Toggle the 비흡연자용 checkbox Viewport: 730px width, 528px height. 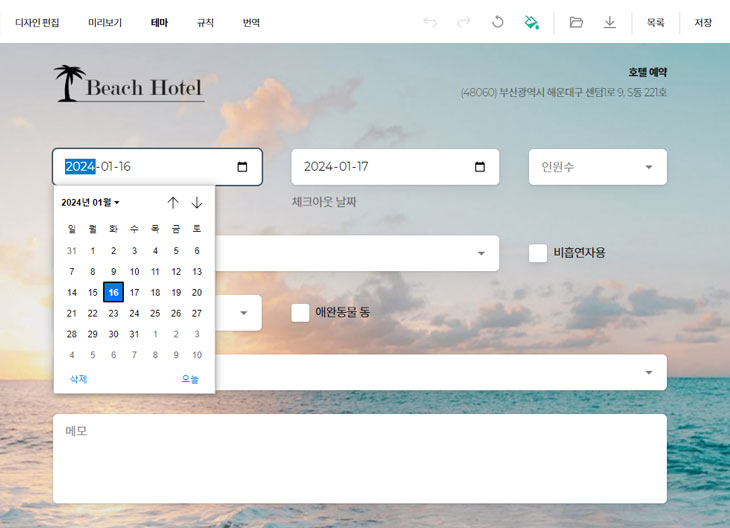pos(538,253)
